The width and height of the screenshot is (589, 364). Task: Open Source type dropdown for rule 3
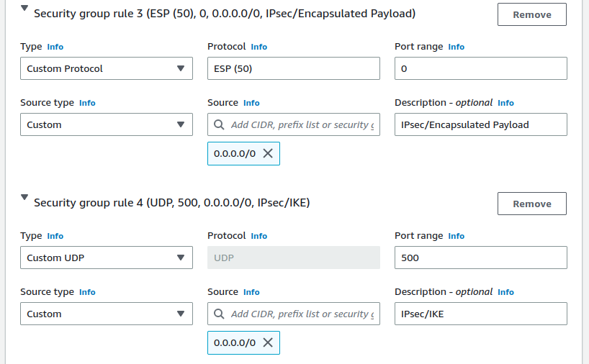pyautogui.click(x=107, y=124)
